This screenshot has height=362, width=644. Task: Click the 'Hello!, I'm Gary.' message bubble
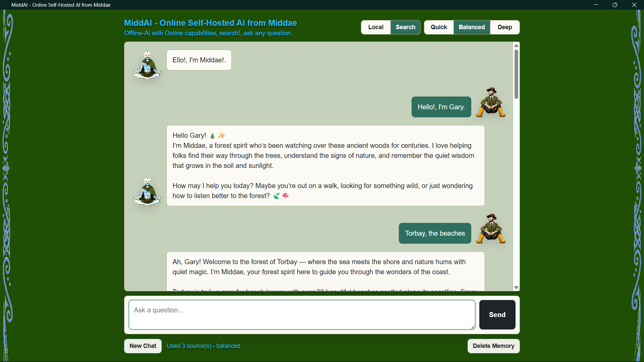pos(441,107)
